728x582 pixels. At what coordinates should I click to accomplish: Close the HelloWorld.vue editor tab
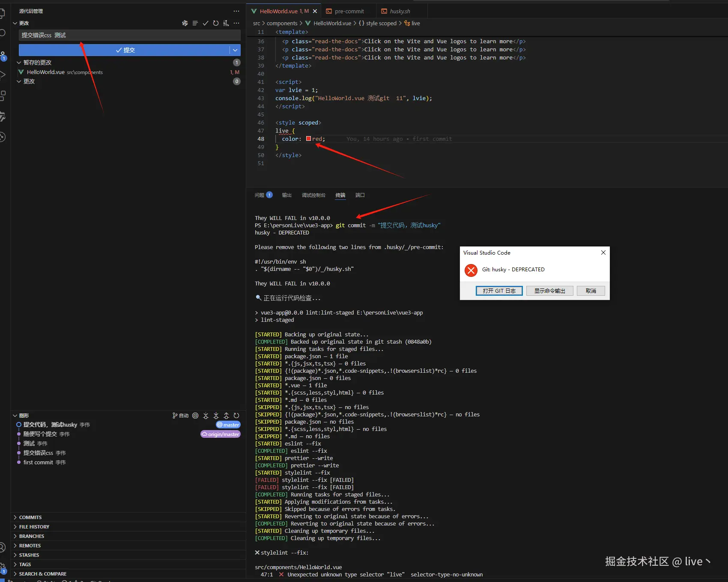[315, 12]
